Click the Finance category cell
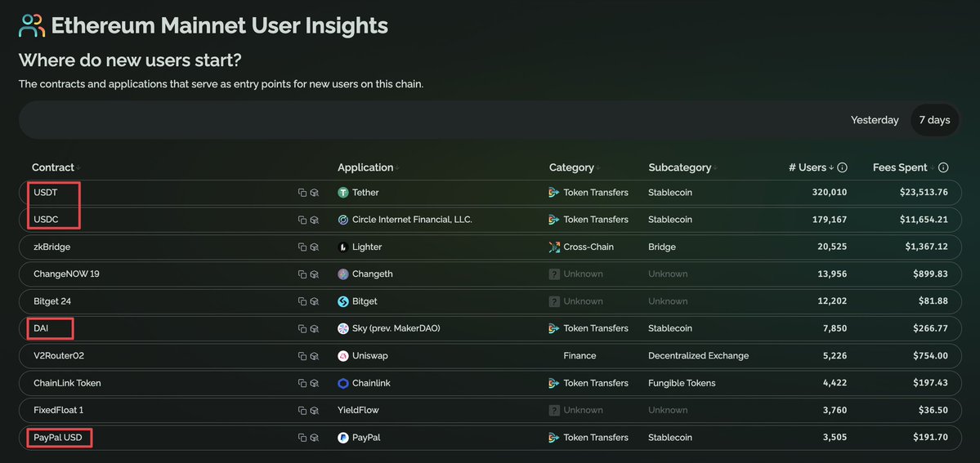 [580, 355]
